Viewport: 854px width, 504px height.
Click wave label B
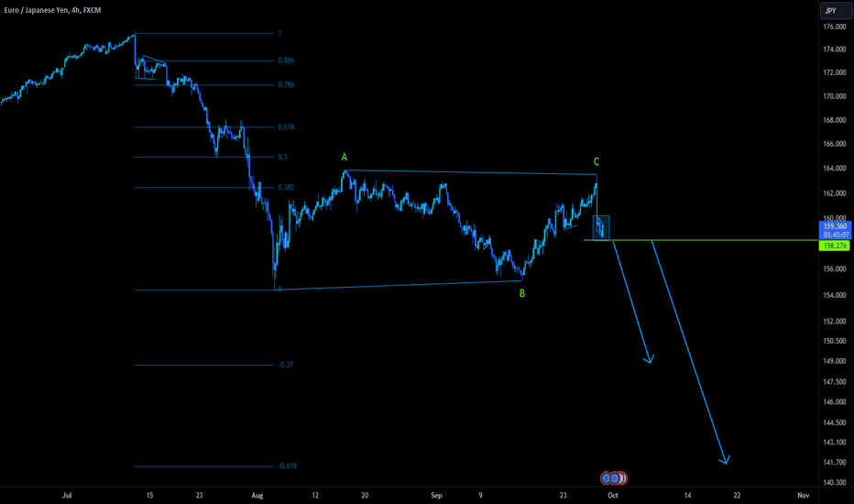[521, 293]
